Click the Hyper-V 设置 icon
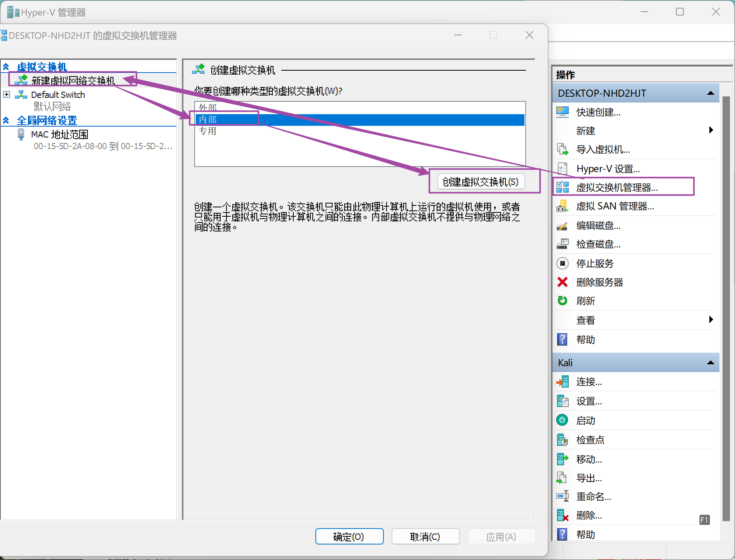 563,169
